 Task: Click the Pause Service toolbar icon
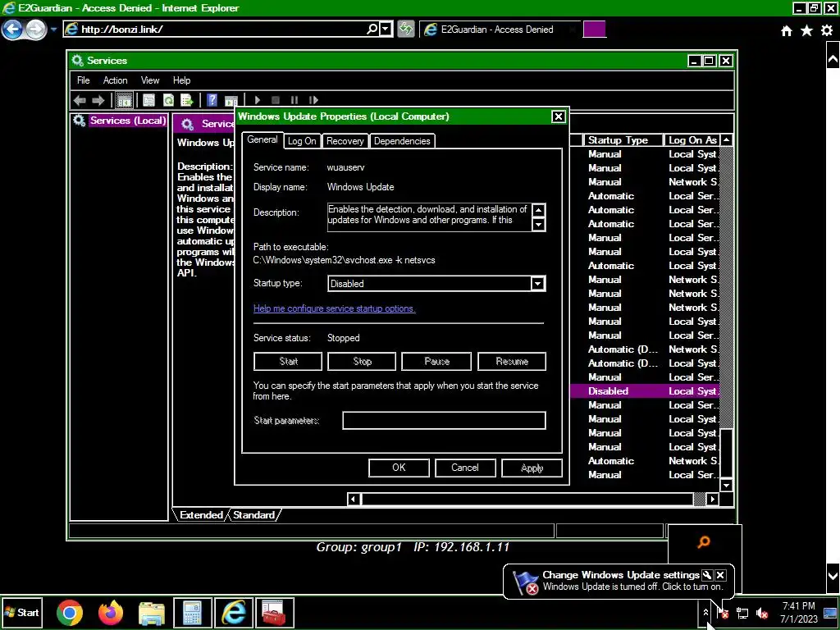[294, 100]
